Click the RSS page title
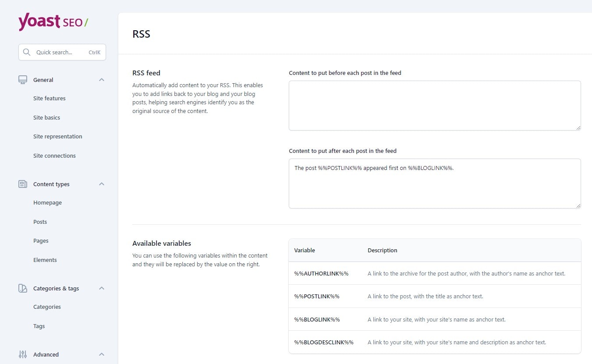 (141, 34)
